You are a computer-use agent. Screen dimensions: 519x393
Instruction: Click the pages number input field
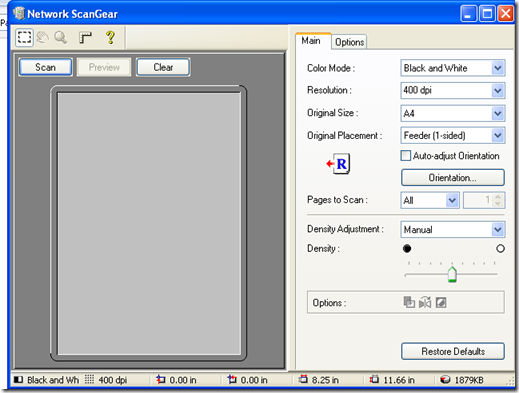478,200
